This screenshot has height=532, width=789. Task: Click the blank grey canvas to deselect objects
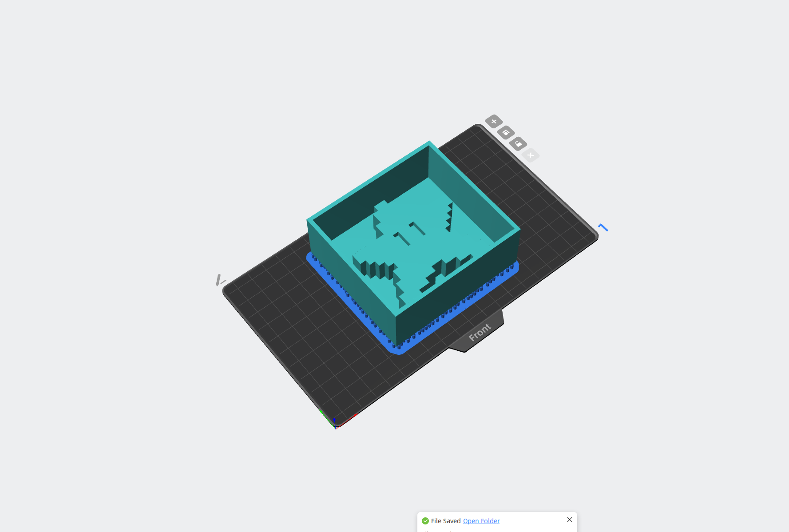[x=133, y=133]
